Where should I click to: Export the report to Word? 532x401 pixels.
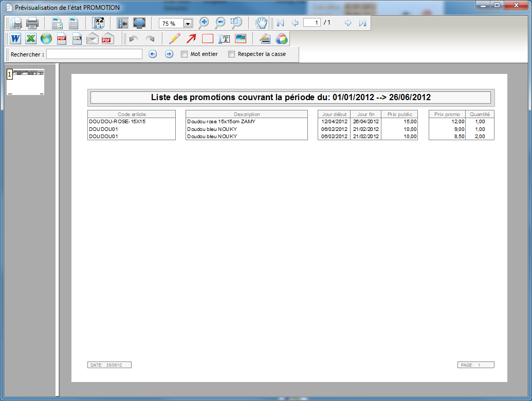(x=15, y=39)
